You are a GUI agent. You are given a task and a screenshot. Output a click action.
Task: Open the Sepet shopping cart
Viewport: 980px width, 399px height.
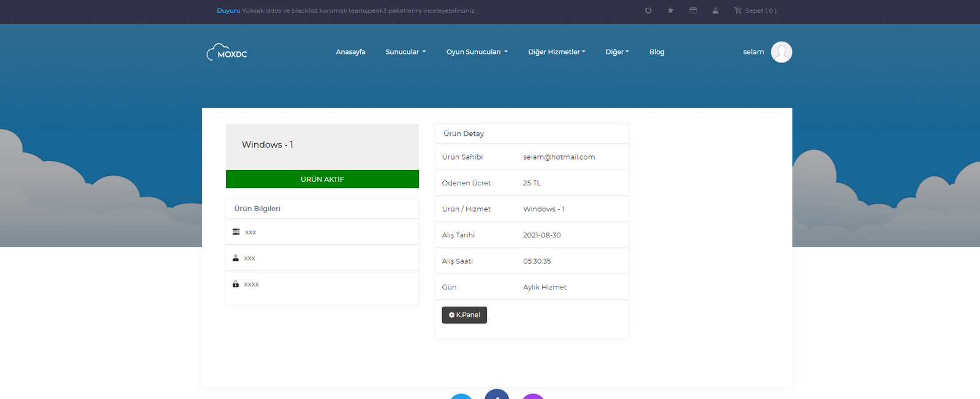coord(755,10)
